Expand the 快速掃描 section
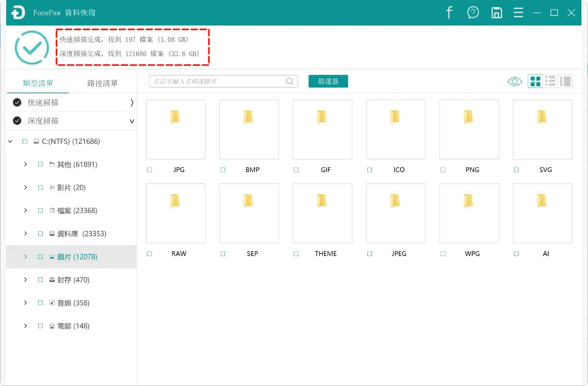 [132, 102]
